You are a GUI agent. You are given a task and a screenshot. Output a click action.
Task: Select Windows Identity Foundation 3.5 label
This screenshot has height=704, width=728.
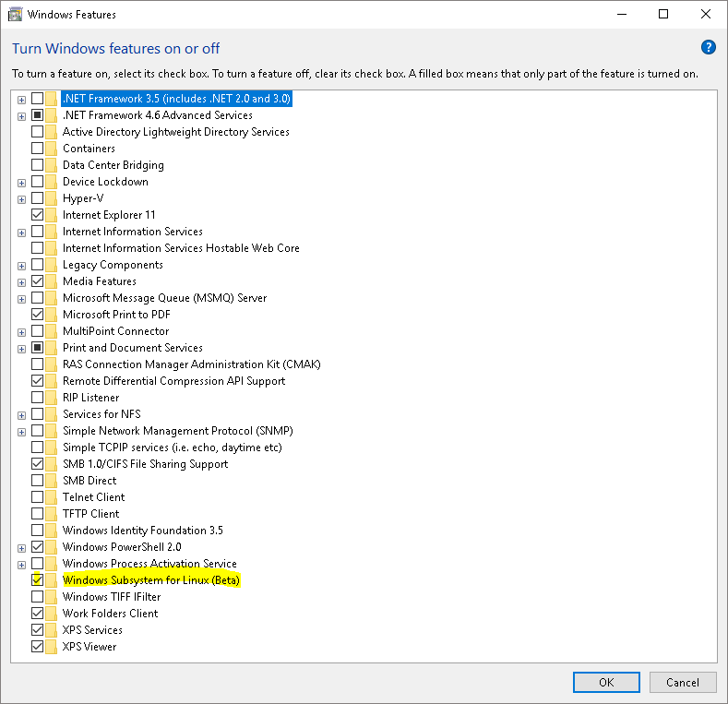point(143,531)
